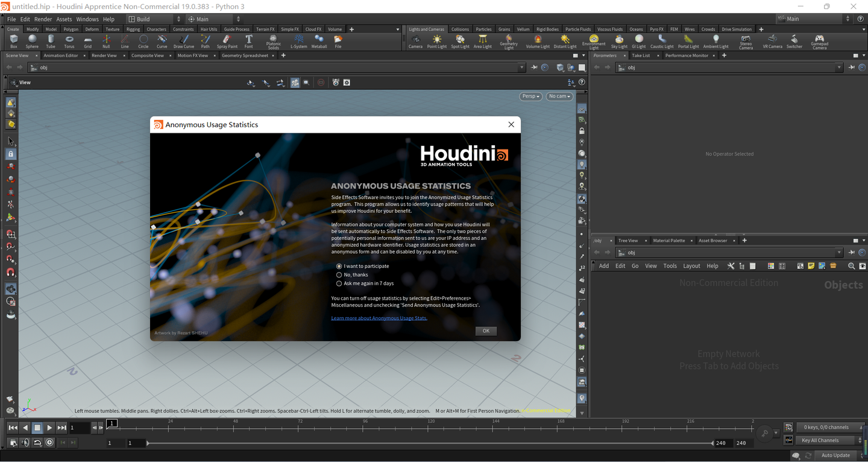The width and height of the screenshot is (868, 462).
Task: Add a Point Light from shelf
Action: 436,41
